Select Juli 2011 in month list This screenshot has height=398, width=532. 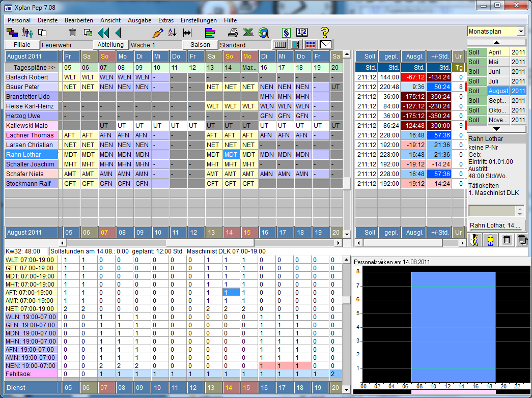pos(497,81)
